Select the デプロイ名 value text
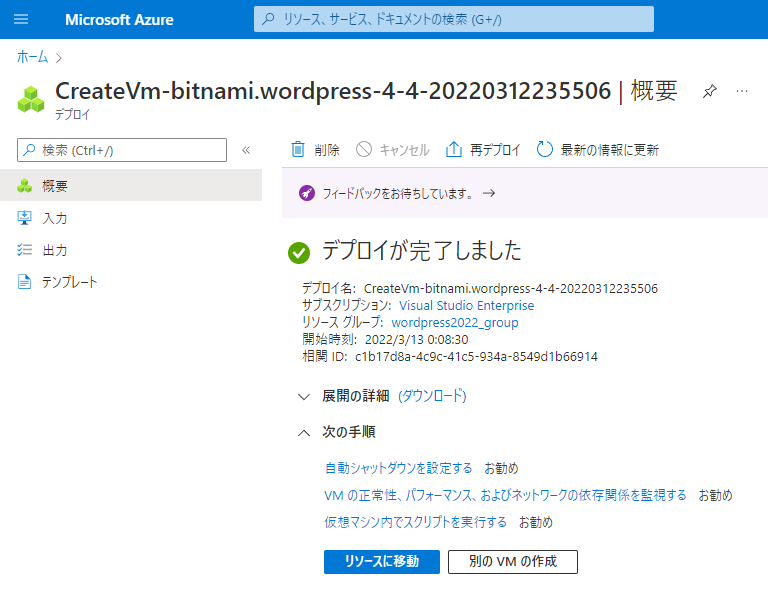Viewport: 768px width, 593px height. tap(510, 288)
